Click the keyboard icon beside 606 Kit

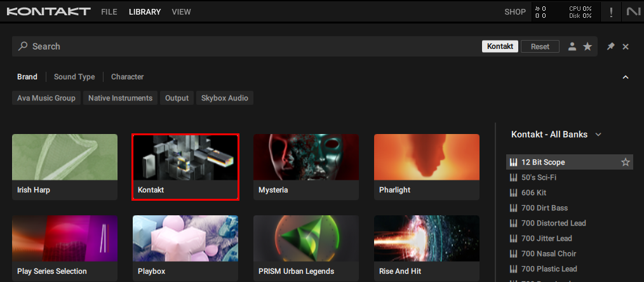point(513,192)
